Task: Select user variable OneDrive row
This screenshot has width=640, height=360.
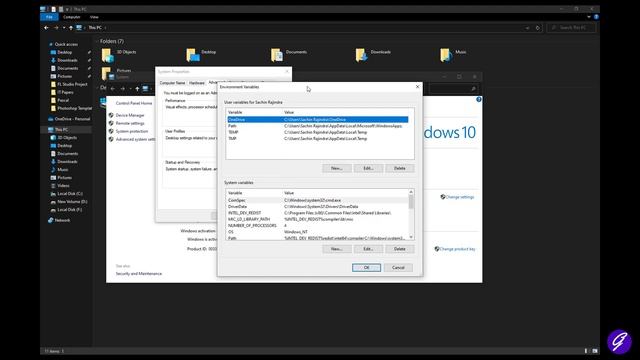Action: point(318,120)
